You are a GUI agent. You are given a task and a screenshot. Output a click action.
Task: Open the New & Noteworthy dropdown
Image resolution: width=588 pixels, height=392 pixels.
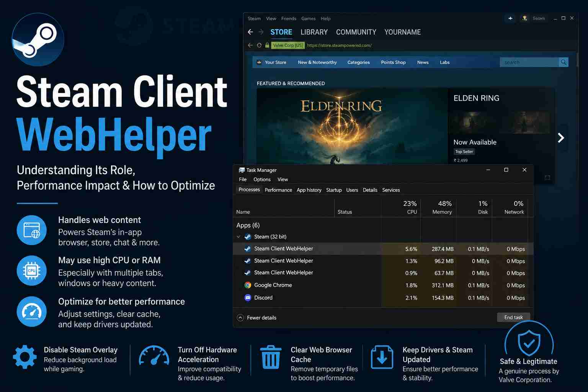point(317,62)
